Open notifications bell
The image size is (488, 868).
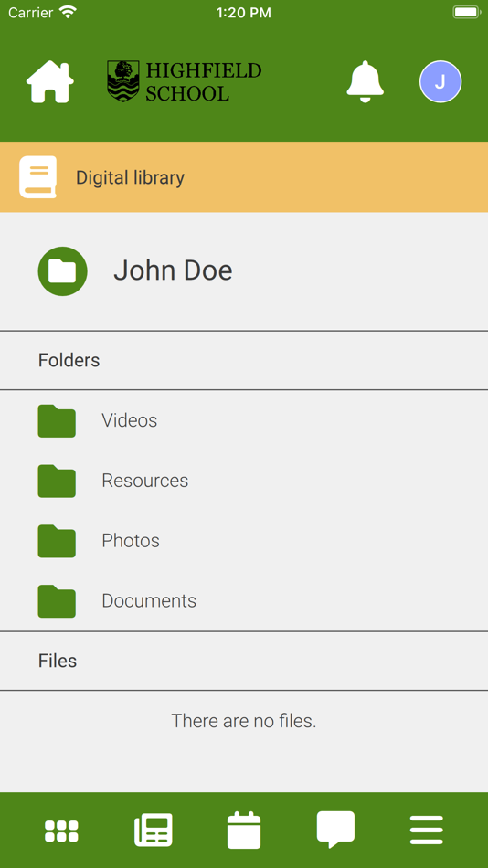(x=365, y=81)
